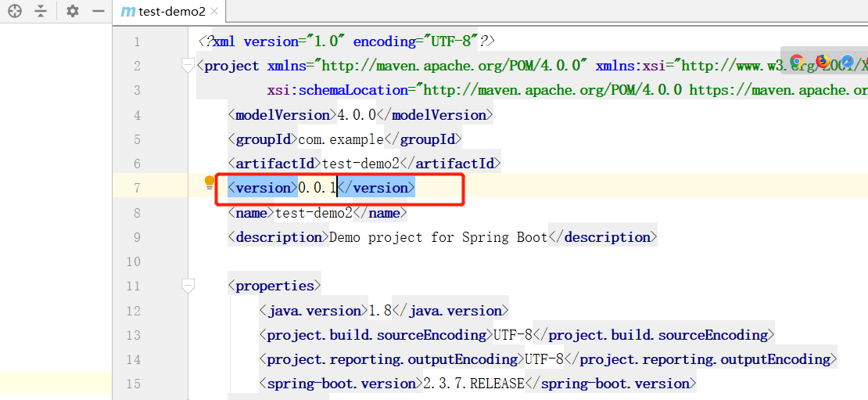Collapse all using the collapse icon
Screen dimensions: 868x400
(40, 11)
